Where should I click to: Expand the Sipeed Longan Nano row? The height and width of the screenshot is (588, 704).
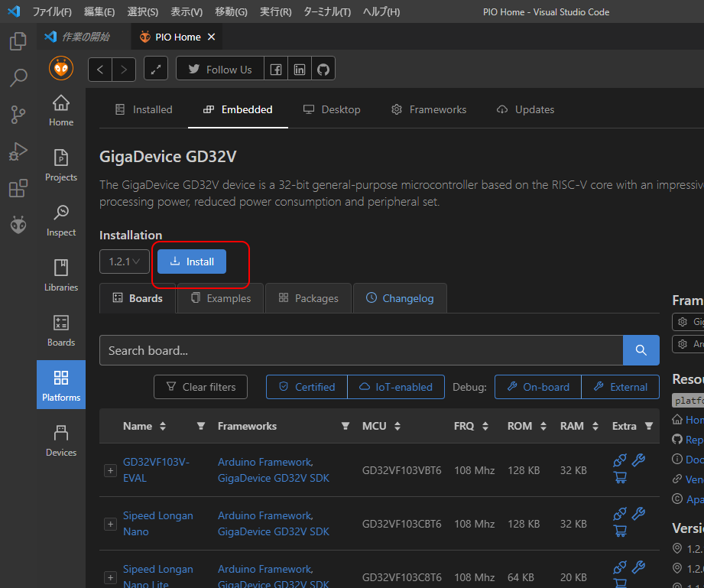110,524
